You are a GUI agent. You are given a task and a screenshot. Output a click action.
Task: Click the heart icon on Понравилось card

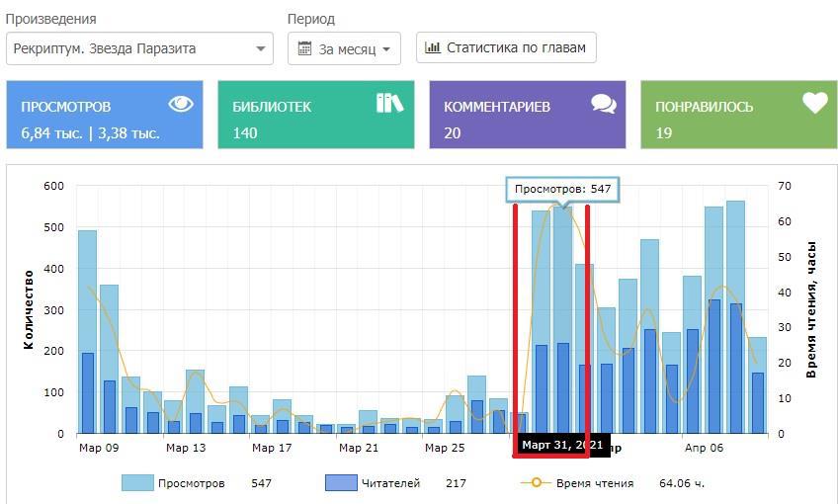tap(814, 103)
